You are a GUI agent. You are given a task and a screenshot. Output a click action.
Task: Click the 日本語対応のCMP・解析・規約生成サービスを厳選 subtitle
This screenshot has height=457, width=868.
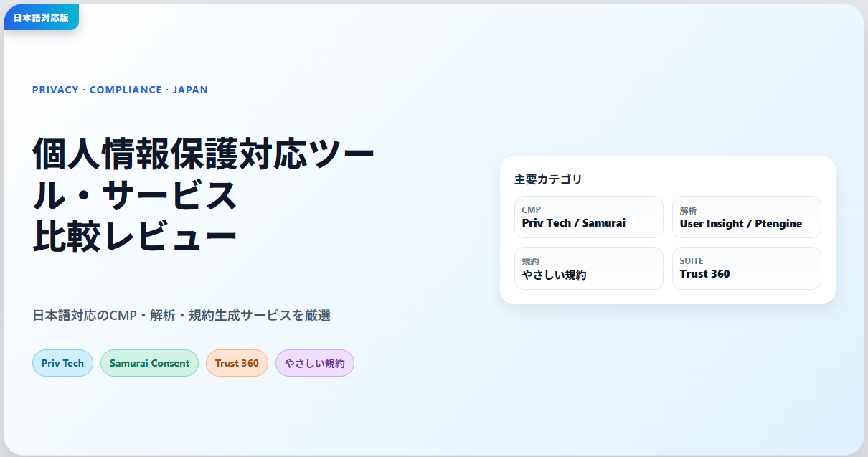[181, 315]
